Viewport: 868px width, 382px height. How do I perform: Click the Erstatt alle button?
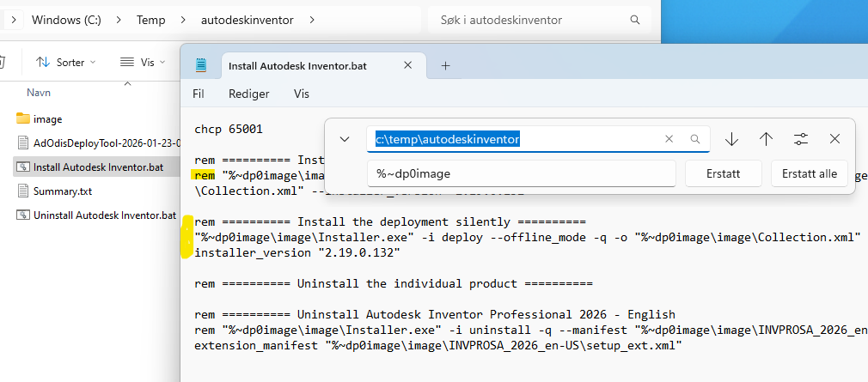(809, 173)
